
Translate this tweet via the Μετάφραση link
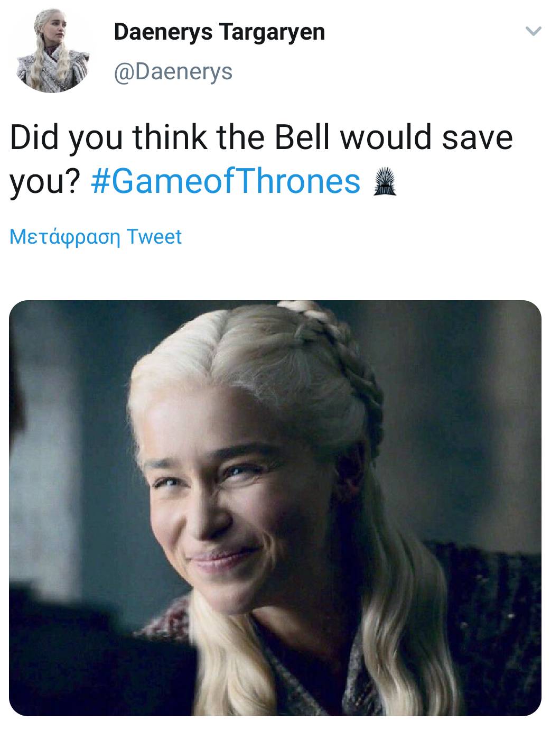pos(96,237)
